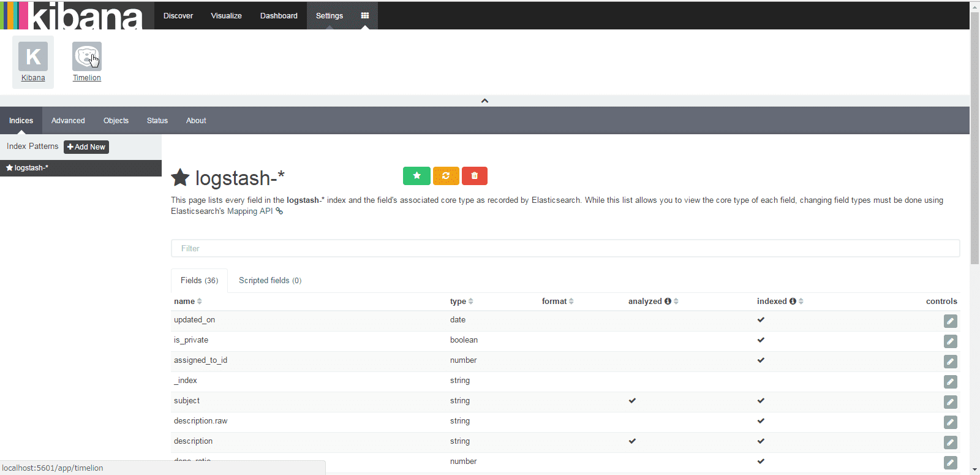Refresh the field list (orange button)
The width and height of the screenshot is (980, 475).
[x=446, y=176]
